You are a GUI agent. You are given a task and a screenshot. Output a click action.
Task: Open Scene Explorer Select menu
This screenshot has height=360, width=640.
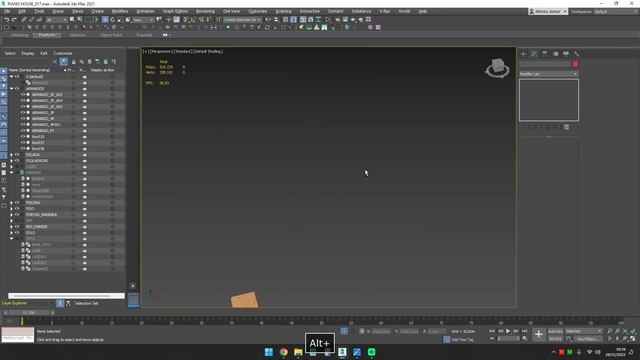click(x=10, y=53)
